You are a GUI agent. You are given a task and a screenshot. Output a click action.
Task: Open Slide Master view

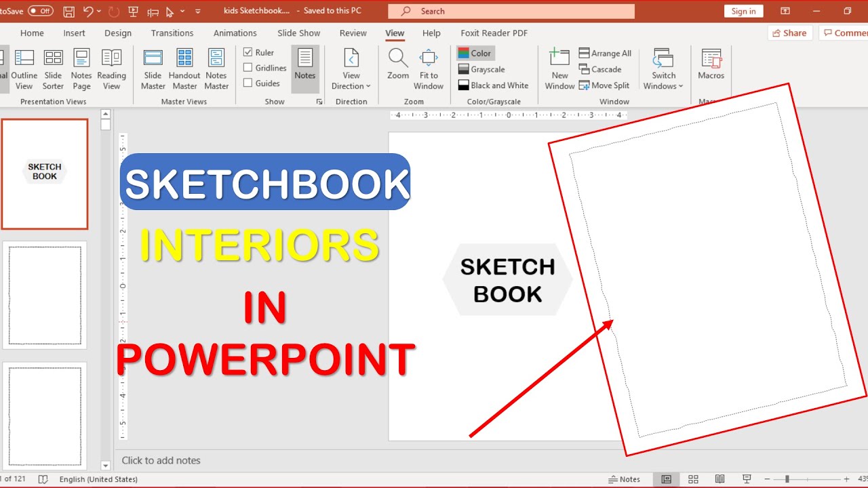tap(153, 69)
